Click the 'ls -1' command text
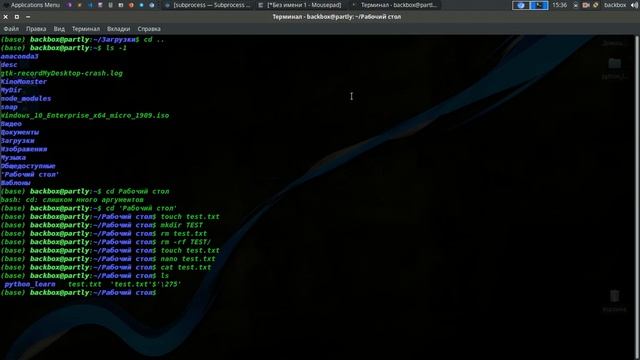 (116, 48)
